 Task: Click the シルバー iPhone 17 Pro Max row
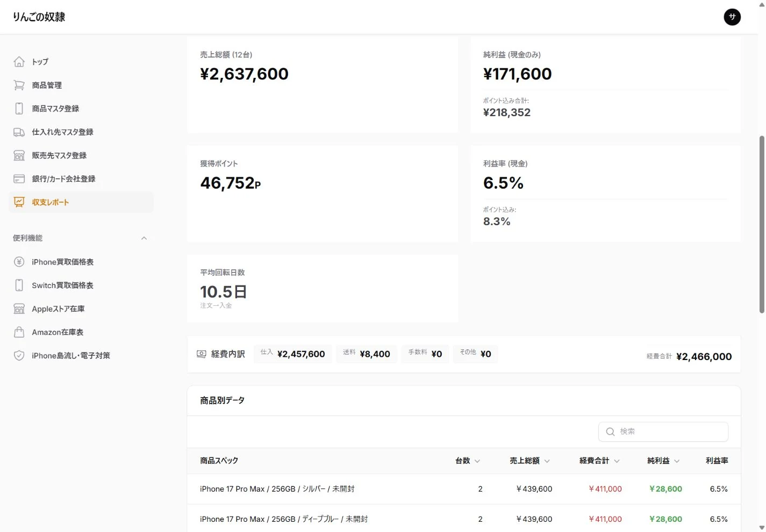(x=464, y=489)
